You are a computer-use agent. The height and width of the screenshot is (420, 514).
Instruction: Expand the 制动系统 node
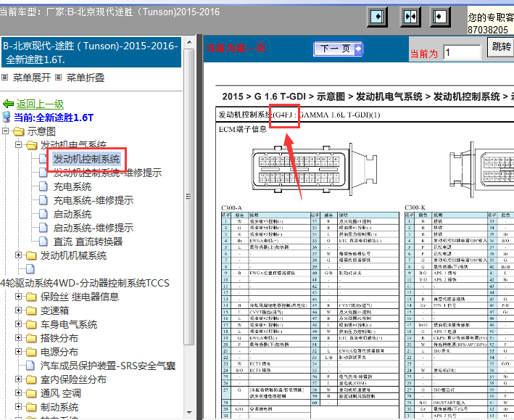[x=19, y=406]
